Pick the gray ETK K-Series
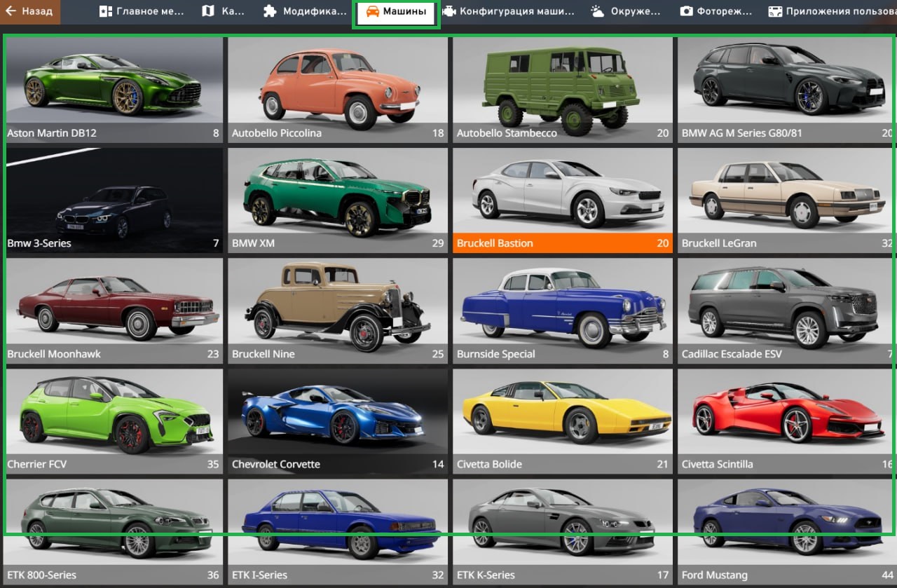Image resolution: width=897 pixels, height=588 pixels. (x=563, y=532)
